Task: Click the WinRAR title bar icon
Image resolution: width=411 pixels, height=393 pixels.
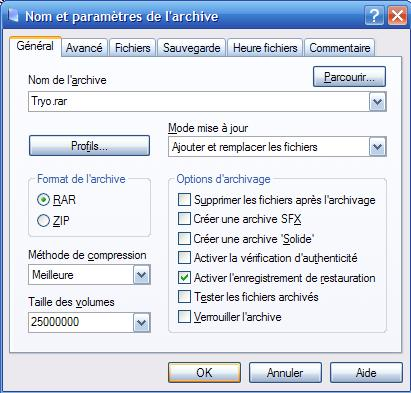Action: 13,16
